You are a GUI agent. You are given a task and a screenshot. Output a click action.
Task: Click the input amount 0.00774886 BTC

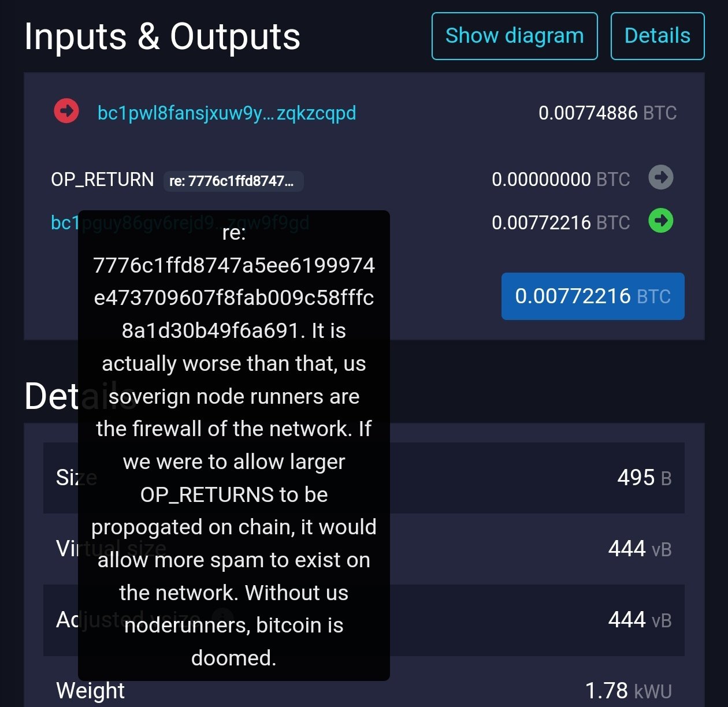pos(607,113)
